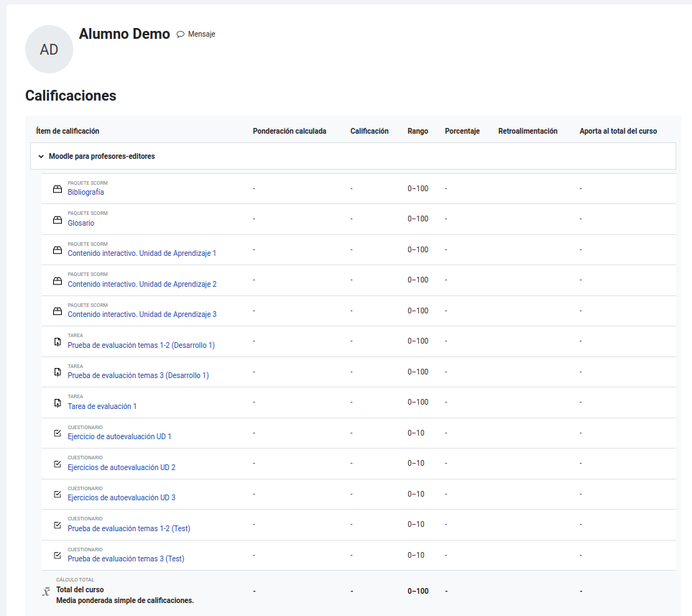Click the 0–100 range in Glosario row

418,219
